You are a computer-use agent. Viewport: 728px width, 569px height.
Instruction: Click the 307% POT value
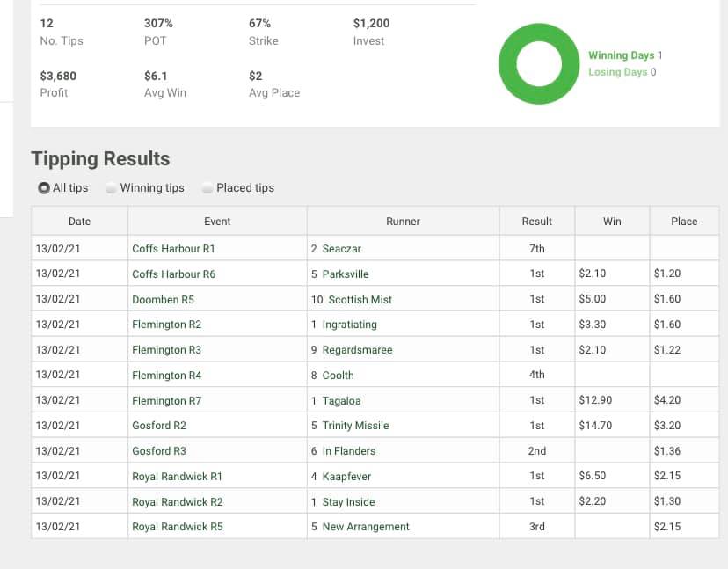(158, 23)
